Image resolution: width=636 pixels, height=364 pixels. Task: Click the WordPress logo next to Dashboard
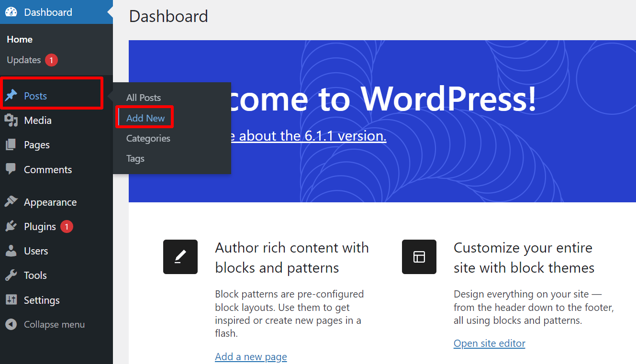pyautogui.click(x=10, y=11)
